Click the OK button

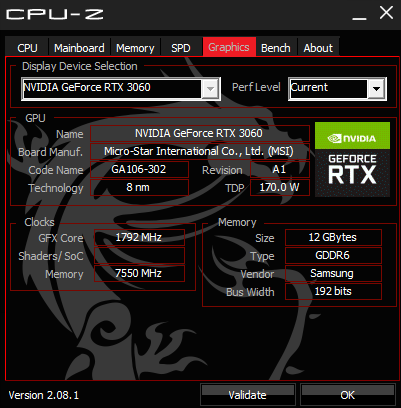click(347, 395)
